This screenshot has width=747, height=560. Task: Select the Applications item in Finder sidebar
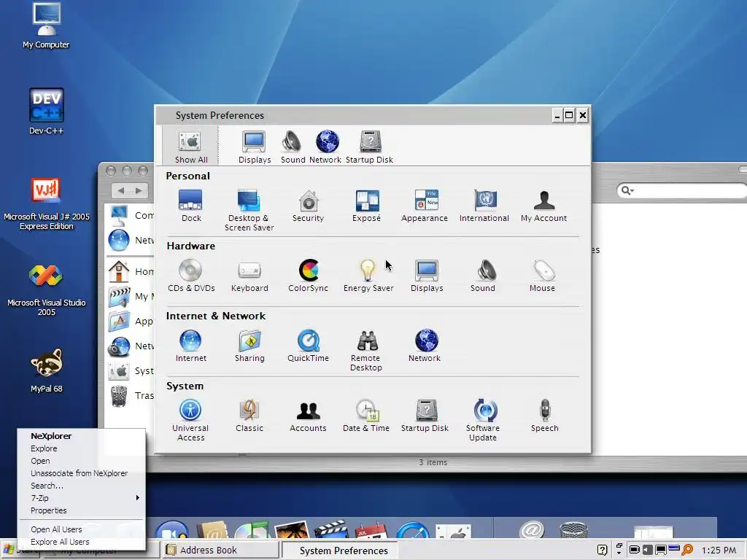[x=131, y=322]
